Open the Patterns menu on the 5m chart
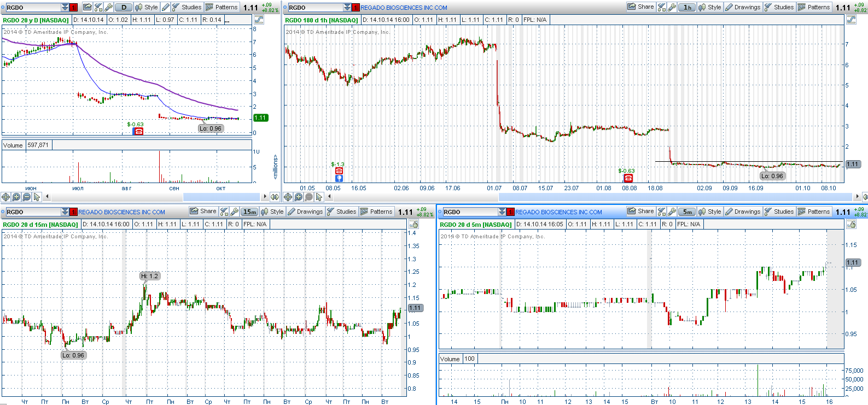Viewport: 868px width, 405px height. 814,212
